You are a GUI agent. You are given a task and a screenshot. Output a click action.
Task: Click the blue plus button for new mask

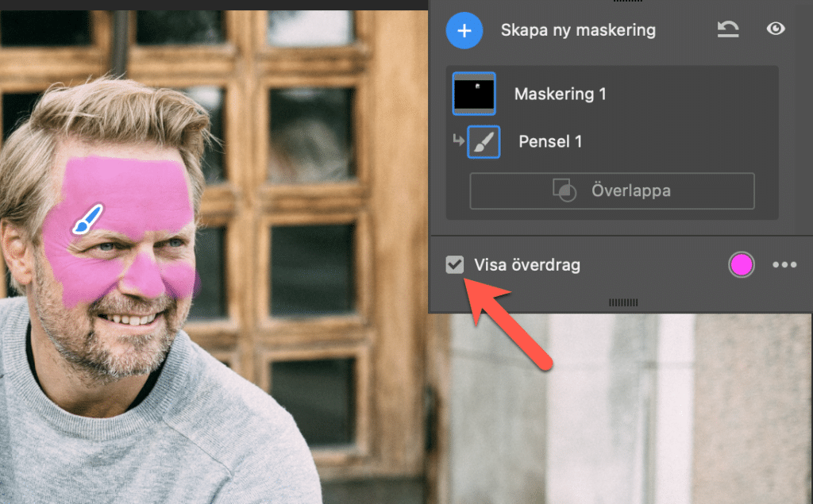coord(465,31)
